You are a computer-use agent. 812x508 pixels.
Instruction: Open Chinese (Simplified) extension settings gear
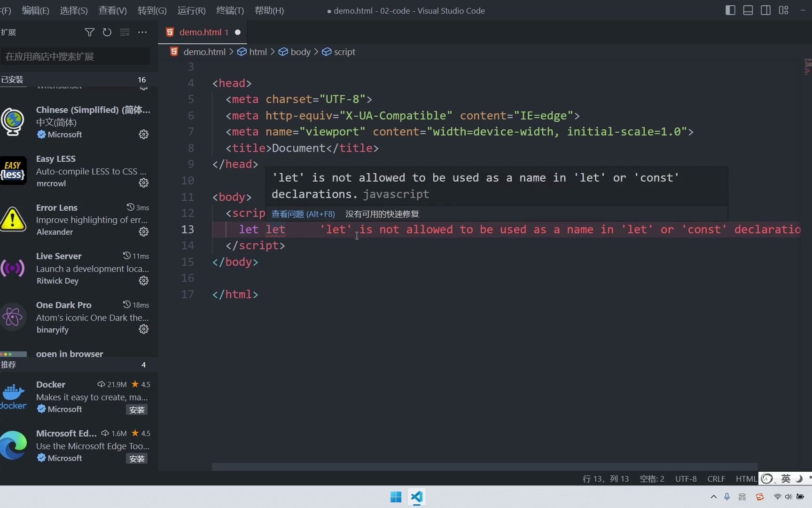click(144, 135)
